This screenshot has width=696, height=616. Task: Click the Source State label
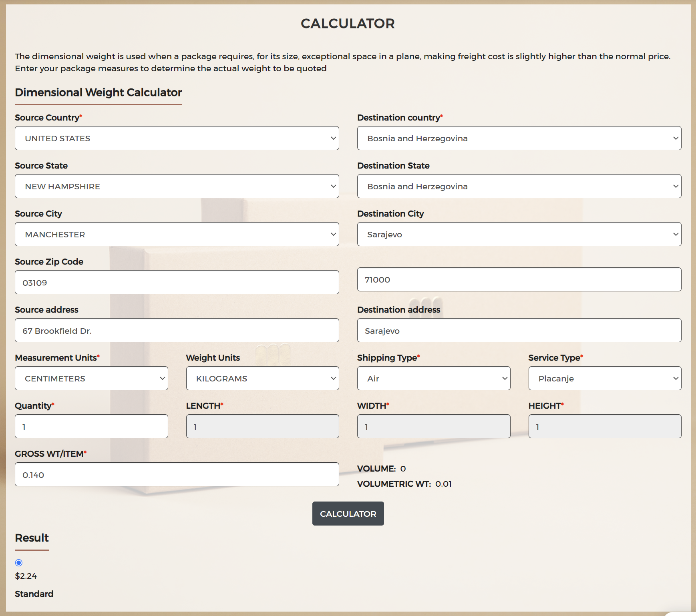click(41, 166)
